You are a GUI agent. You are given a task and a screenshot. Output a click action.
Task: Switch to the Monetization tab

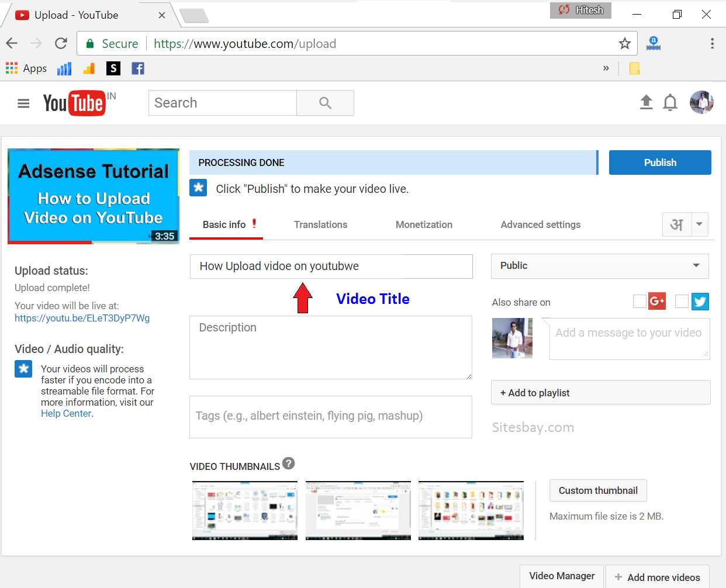(x=424, y=224)
